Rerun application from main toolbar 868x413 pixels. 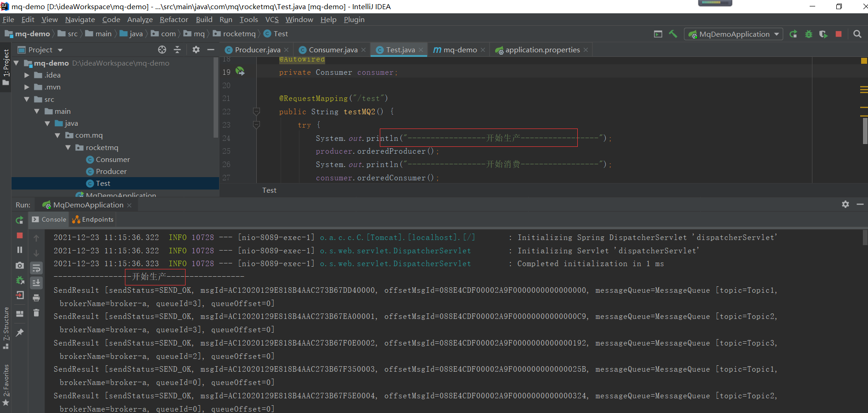pos(793,34)
